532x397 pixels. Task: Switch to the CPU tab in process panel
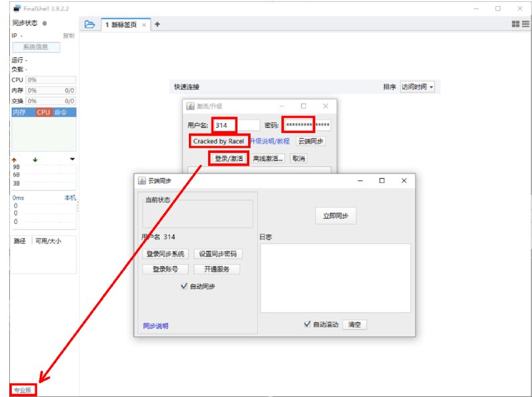[x=43, y=112]
